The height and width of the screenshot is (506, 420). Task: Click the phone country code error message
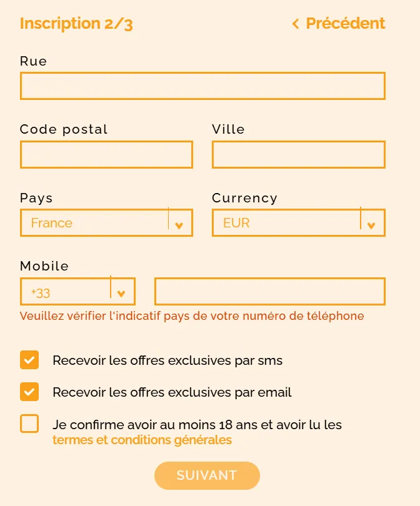tap(192, 316)
